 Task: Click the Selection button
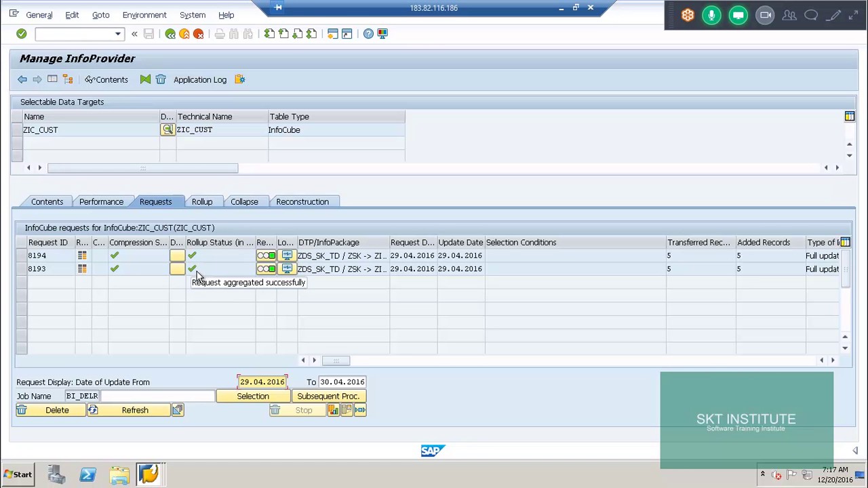[253, 396]
